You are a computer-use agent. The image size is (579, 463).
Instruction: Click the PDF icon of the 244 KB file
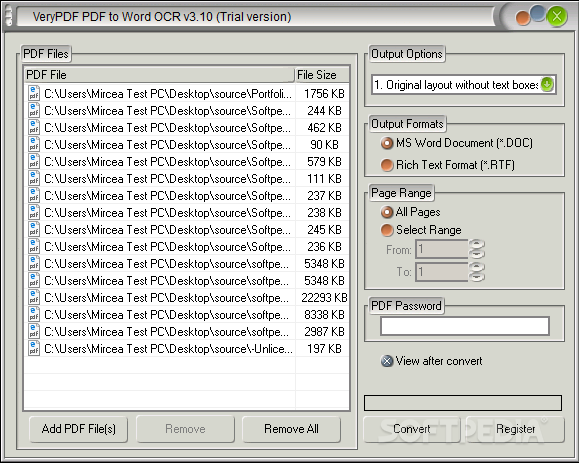(x=34, y=110)
